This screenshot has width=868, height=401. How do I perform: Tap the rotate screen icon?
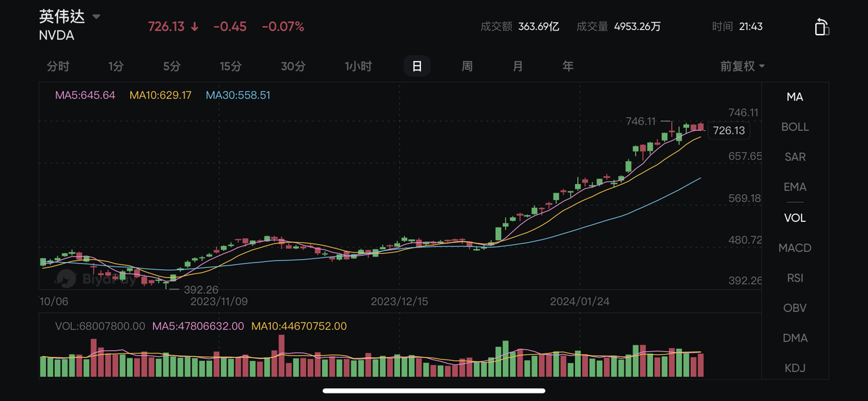[x=821, y=26]
